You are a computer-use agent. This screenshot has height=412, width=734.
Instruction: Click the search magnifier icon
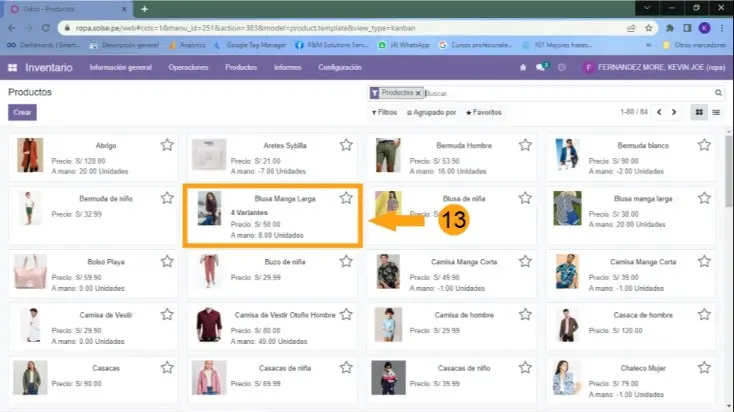(716, 93)
